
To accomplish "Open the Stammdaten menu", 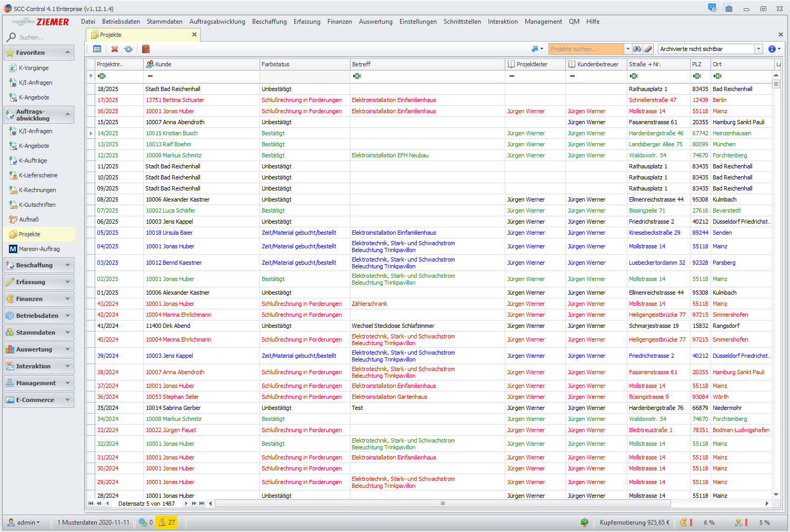I will 164,22.
